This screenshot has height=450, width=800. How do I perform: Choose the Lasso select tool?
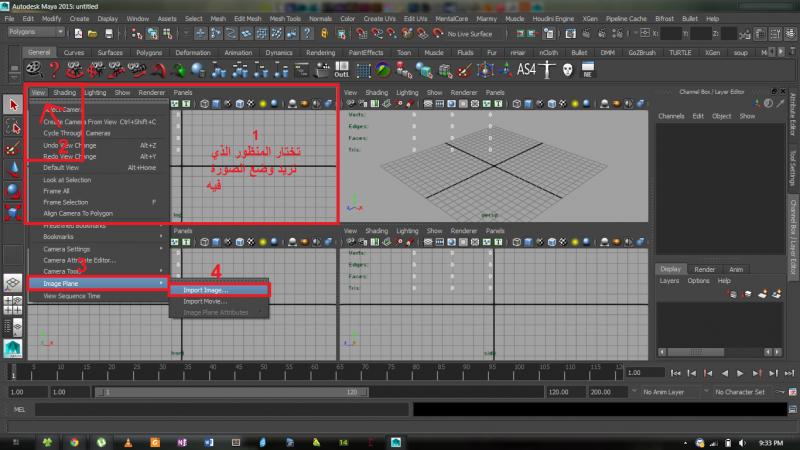13,127
